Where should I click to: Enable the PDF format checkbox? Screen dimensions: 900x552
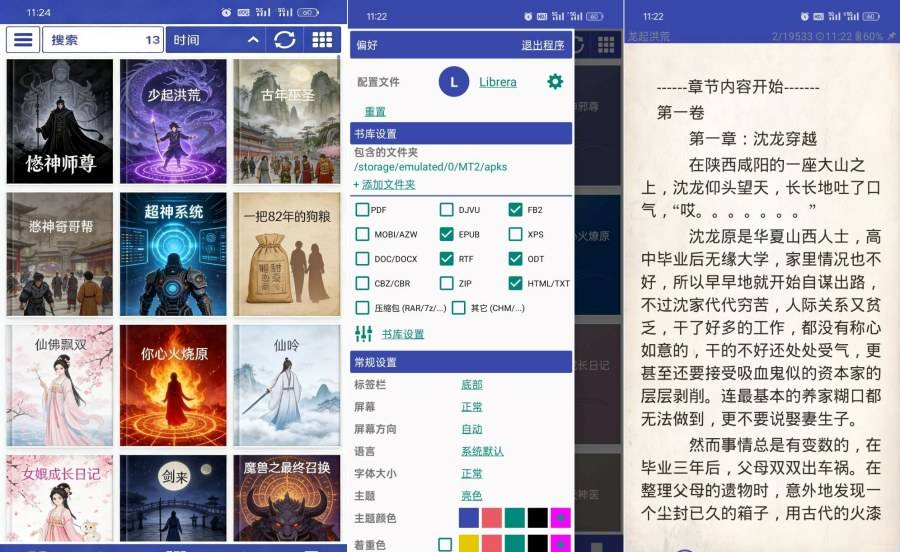(x=362, y=209)
